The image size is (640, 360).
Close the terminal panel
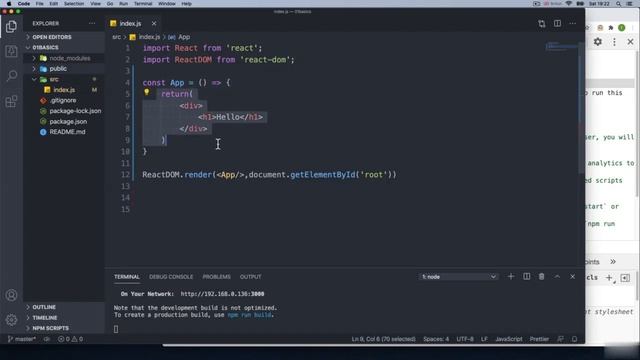point(573,276)
